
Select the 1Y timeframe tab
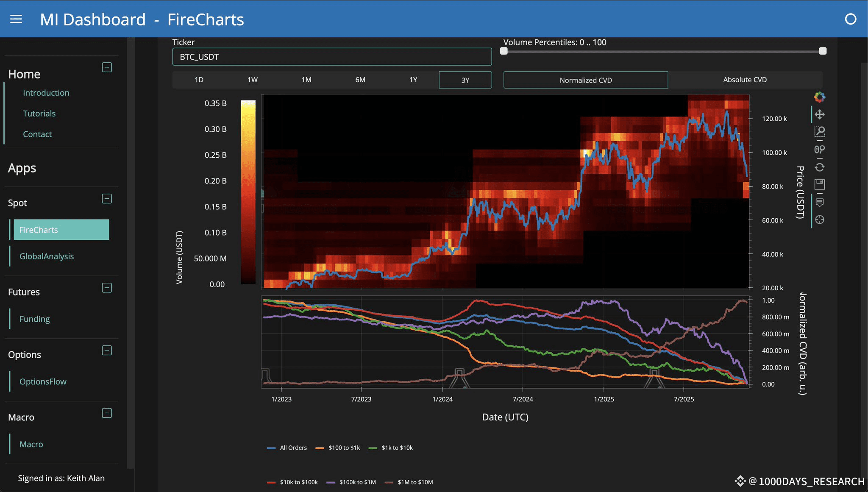(413, 80)
